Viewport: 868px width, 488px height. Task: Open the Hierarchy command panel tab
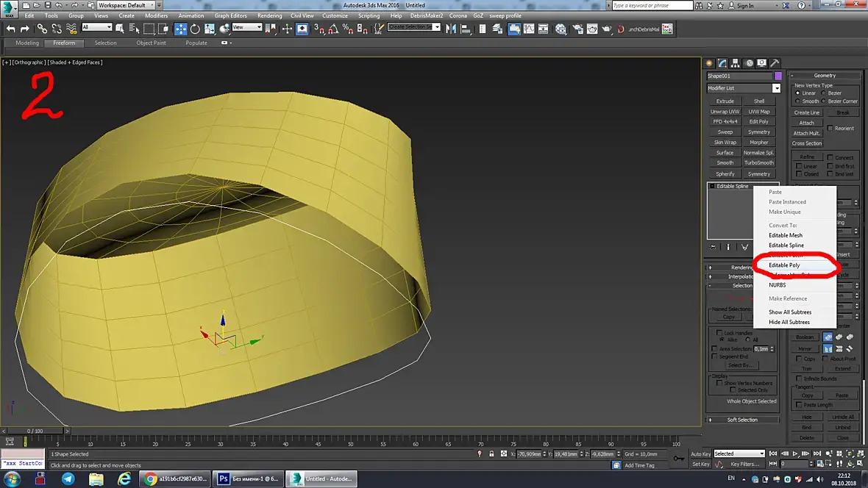point(736,63)
